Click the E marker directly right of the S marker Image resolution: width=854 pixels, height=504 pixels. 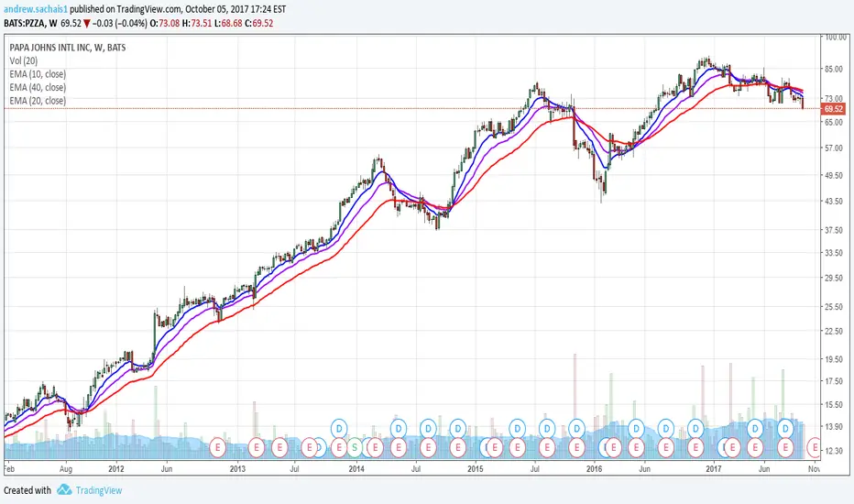click(x=375, y=448)
